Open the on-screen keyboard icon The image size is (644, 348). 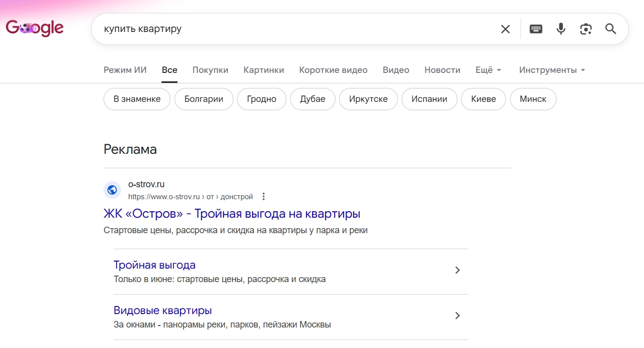point(536,29)
